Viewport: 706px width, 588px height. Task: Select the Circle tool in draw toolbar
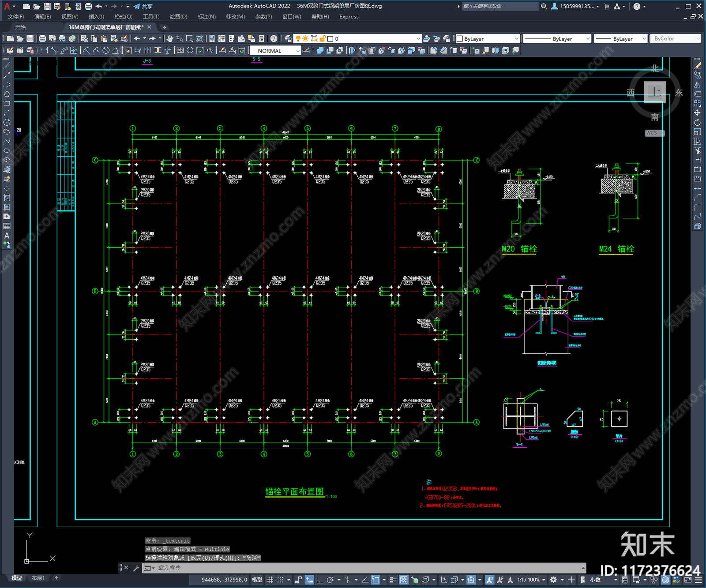[7, 122]
